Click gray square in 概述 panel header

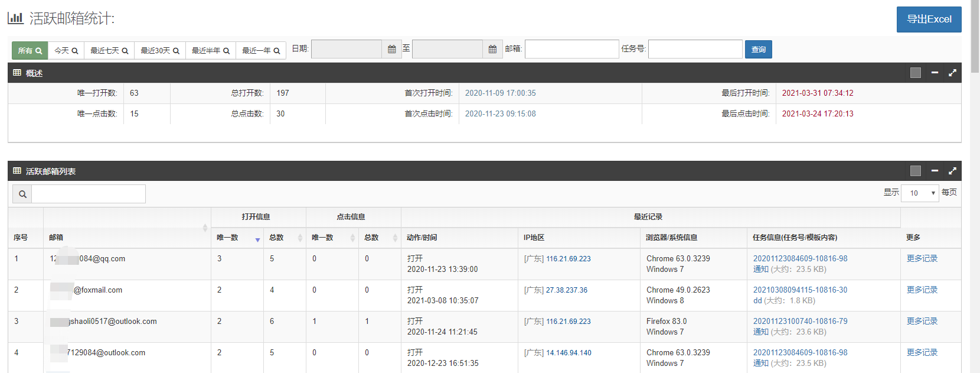pos(916,73)
